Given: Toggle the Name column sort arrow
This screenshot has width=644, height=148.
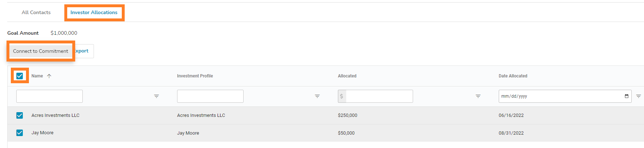Looking at the screenshot, I should (x=49, y=76).
